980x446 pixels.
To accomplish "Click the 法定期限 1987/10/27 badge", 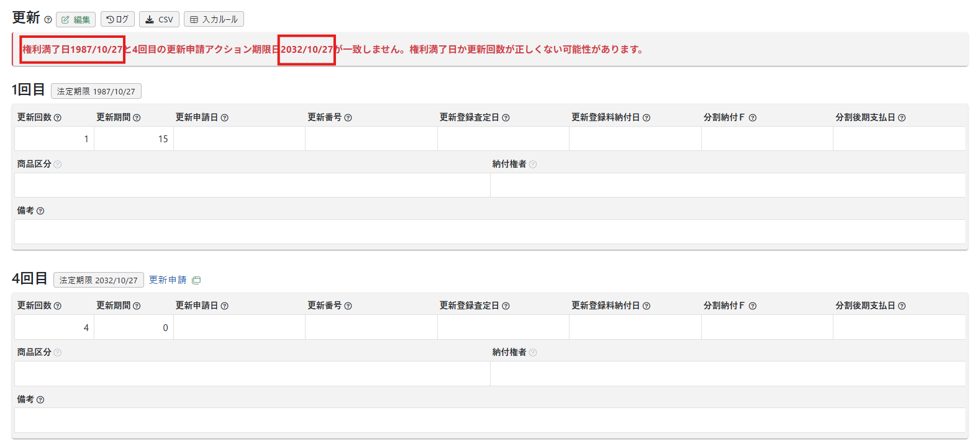I will [x=96, y=91].
